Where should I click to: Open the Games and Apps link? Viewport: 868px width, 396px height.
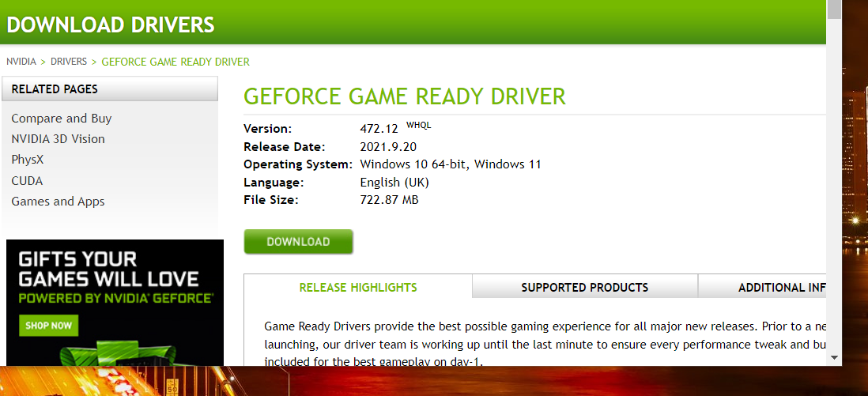58,202
